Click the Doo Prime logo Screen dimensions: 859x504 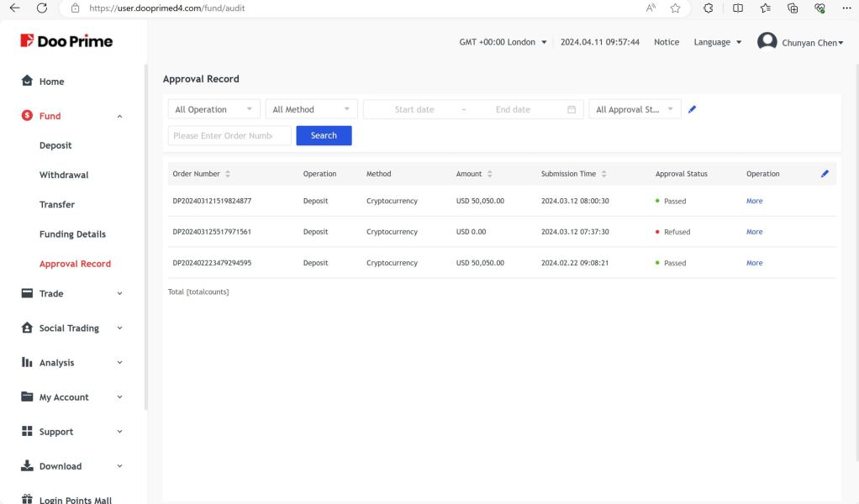[x=65, y=43]
